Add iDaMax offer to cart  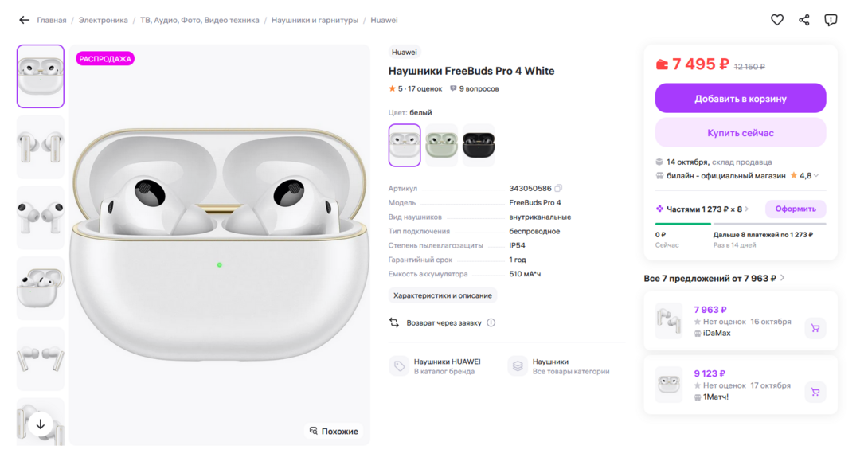[x=815, y=328]
